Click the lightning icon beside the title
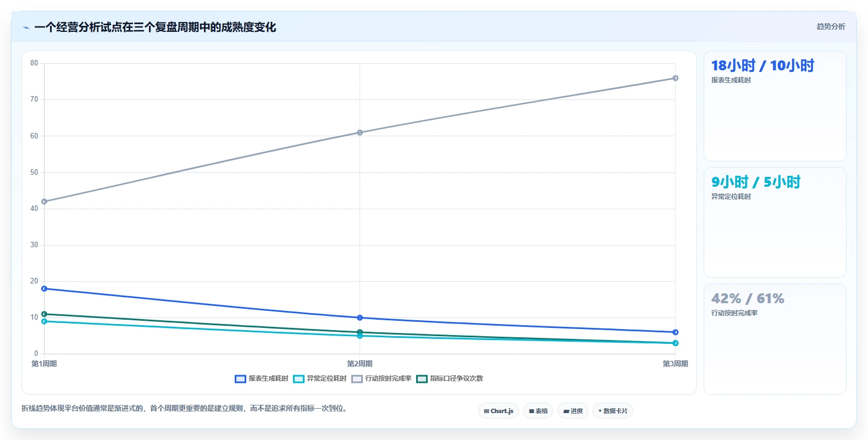 click(x=26, y=27)
